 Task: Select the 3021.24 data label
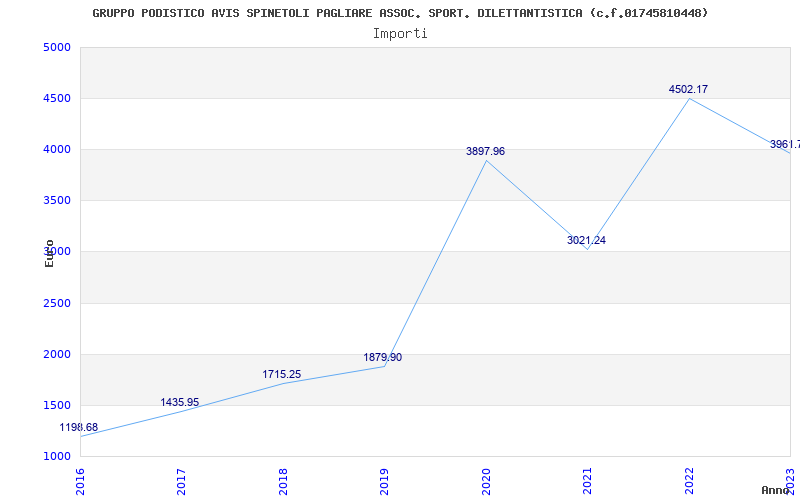[586, 240]
